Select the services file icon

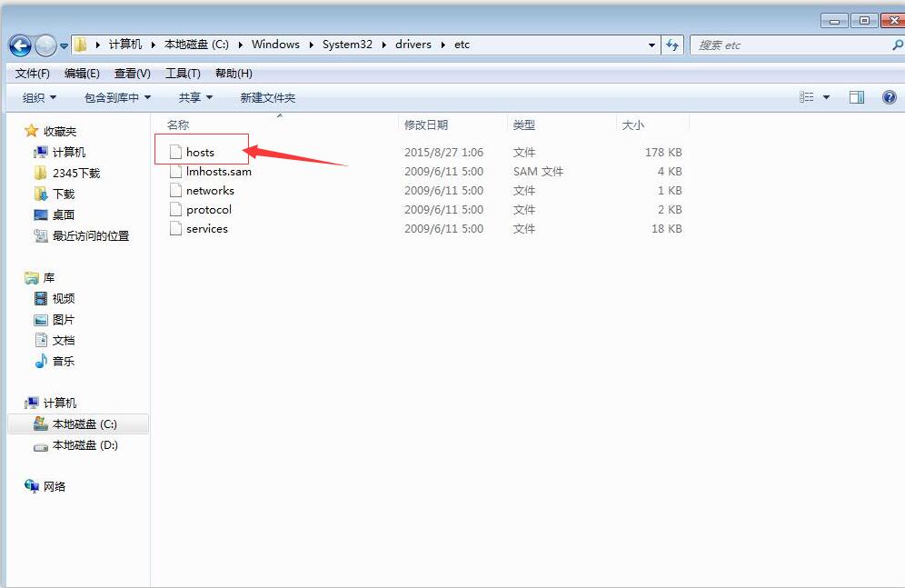(175, 228)
